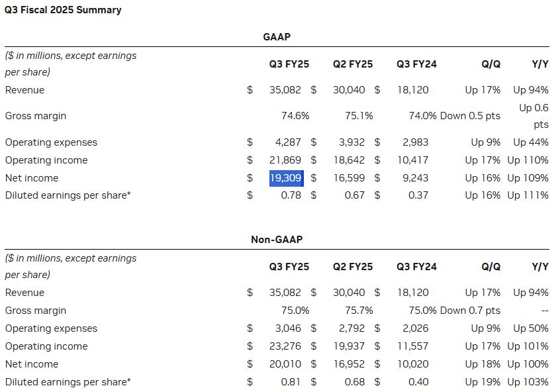
Task: Select Non-GAAP Q2 FY25 gross margin 75.7%
Action: 359,311
